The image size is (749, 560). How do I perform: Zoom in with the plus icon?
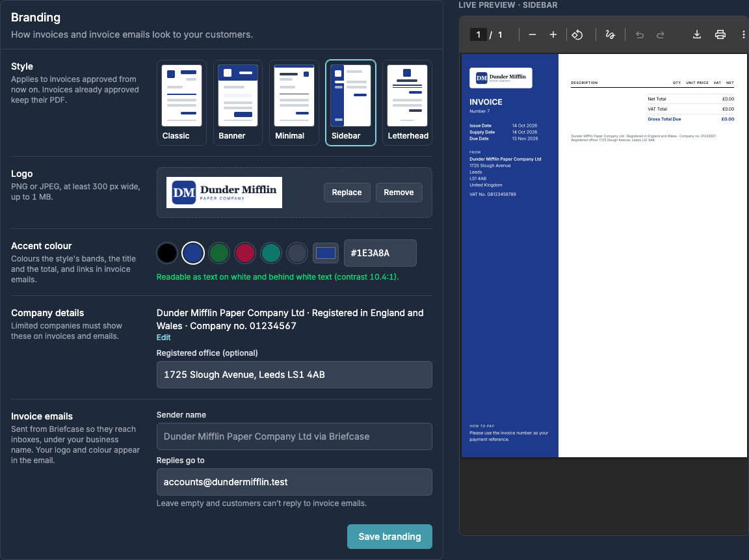coord(553,34)
